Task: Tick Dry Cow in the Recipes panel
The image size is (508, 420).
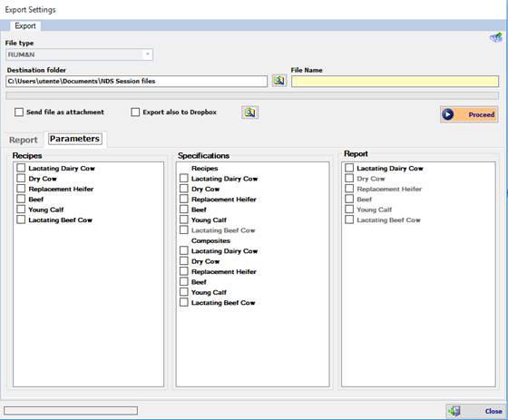Action: pos(21,178)
